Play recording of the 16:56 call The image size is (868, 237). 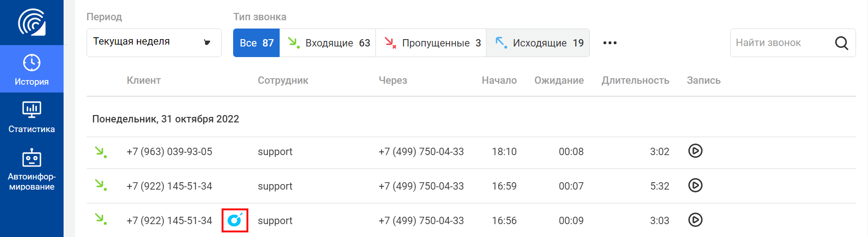click(x=695, y=220)
